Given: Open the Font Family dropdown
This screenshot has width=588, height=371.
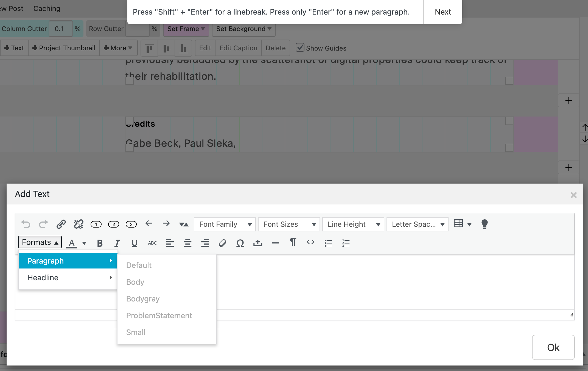Looking at the screenshot, I should (225, 224).
